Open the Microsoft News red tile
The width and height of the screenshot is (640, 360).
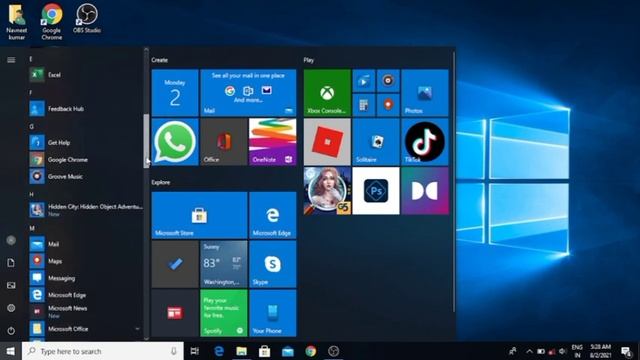(175, 313)
